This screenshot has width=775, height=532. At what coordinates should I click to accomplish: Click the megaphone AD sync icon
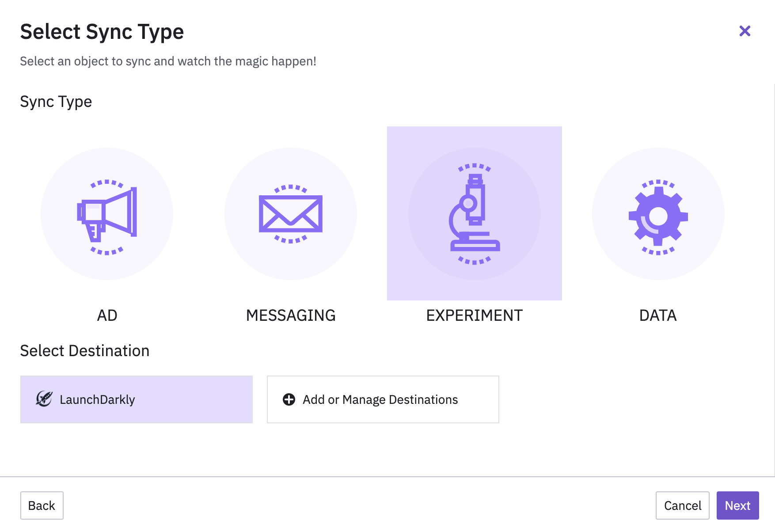pyautogui.click(x=107, y=213)
